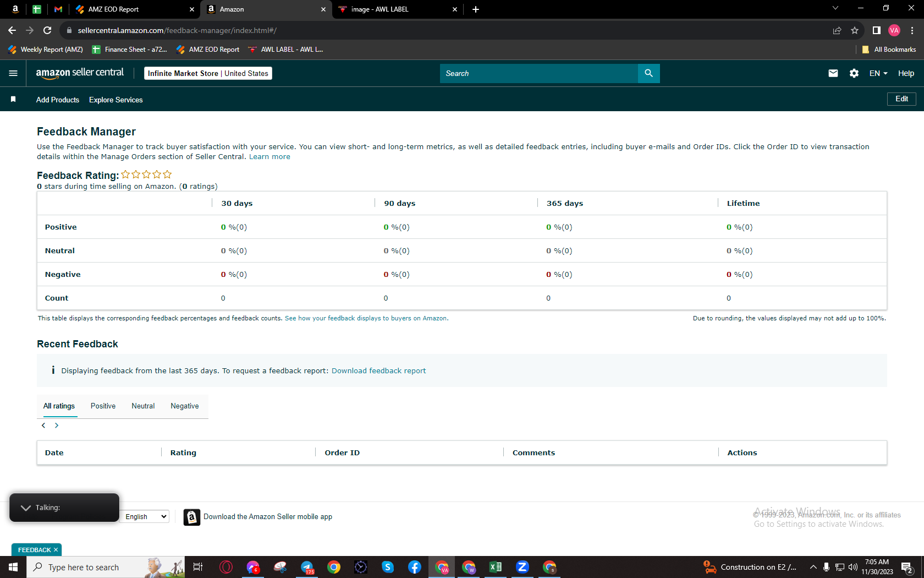The width and height of the screenshot is (924, 578).
Task: Click the Edit button
Action: point(901,99)
